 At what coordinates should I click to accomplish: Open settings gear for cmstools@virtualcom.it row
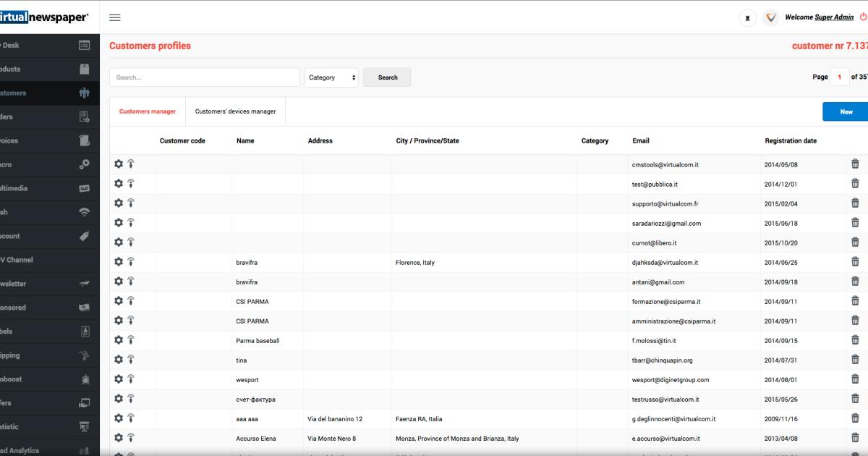point(119,164)
